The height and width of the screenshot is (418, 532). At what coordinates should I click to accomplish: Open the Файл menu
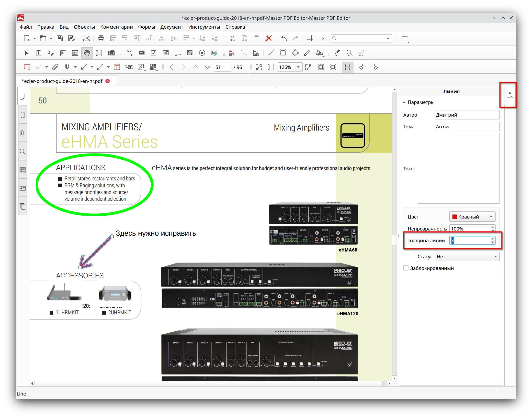26,27
